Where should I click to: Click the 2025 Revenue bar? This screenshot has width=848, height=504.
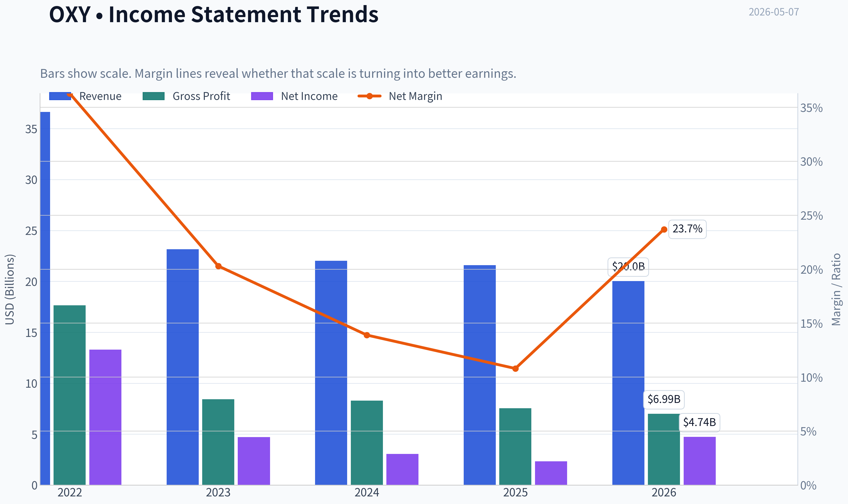coord(480,375)
